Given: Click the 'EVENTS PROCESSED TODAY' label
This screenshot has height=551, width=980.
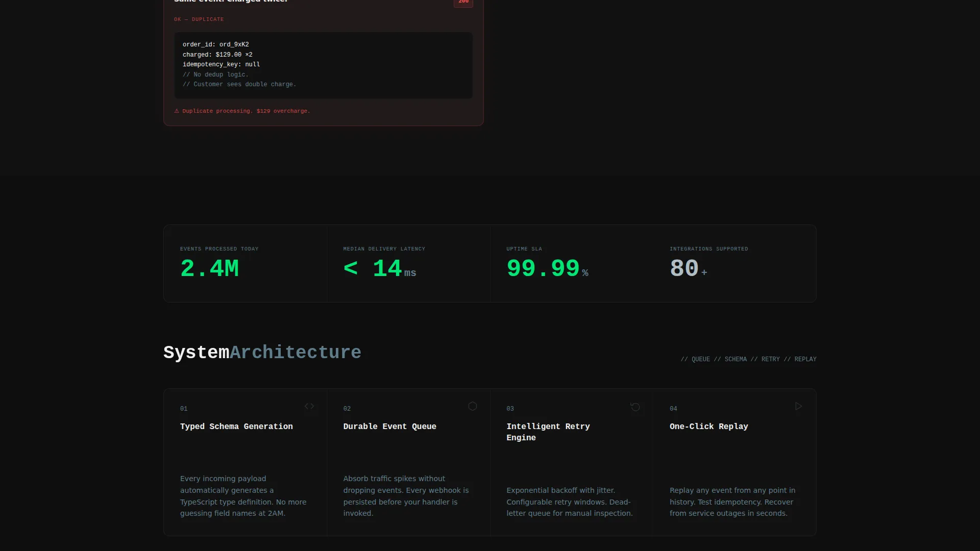Looking at the screenshot, I should (219, 249).
